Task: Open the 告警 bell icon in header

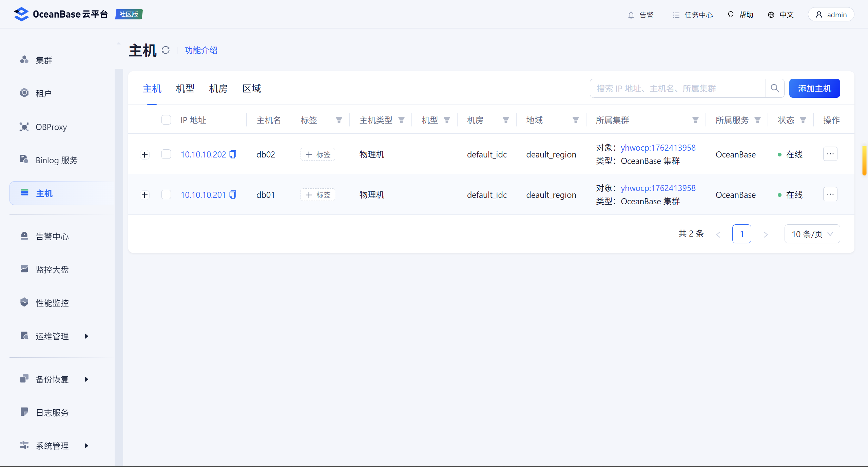Action: coord(631,15)
